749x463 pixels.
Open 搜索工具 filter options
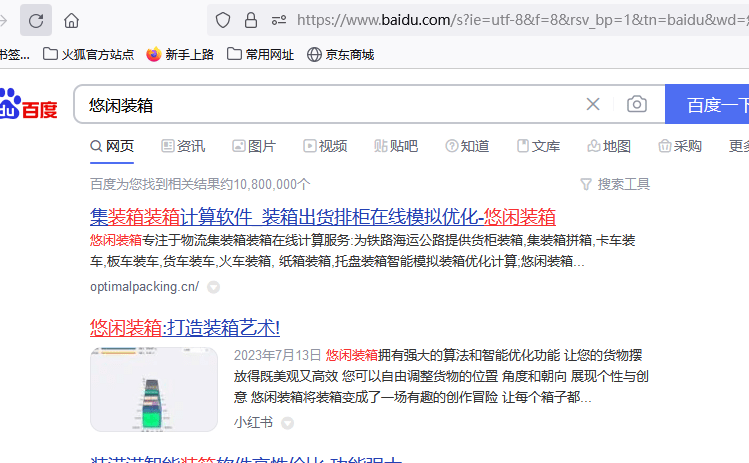point(615,184)
